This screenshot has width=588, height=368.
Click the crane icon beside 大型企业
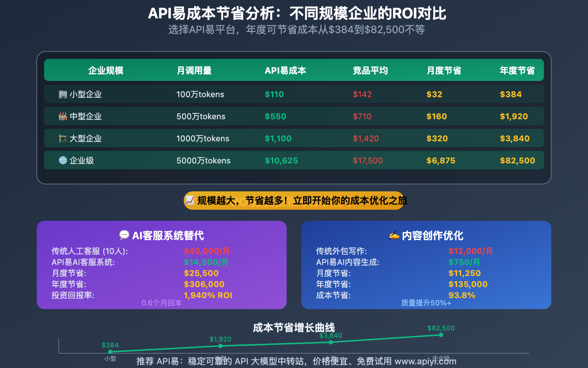click(63, 138)
